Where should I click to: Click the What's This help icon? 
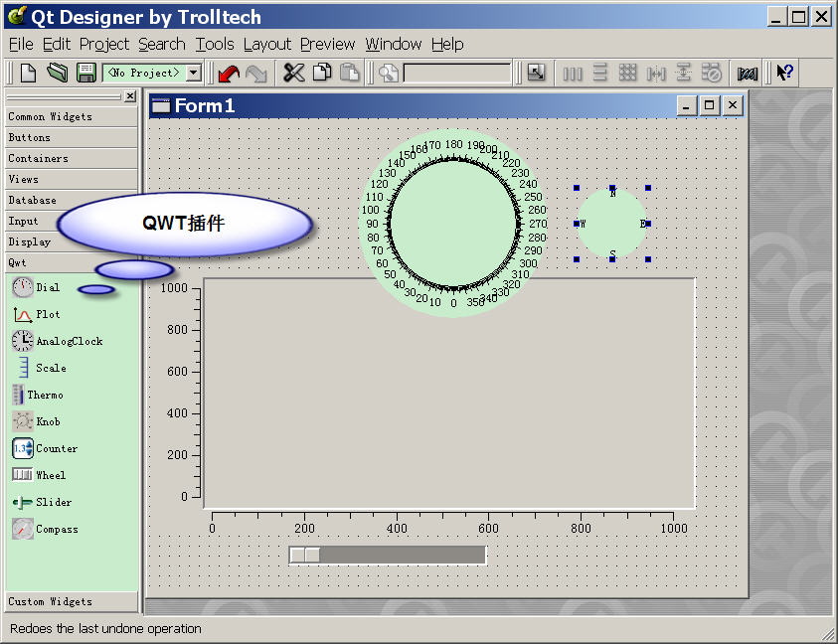784,73
